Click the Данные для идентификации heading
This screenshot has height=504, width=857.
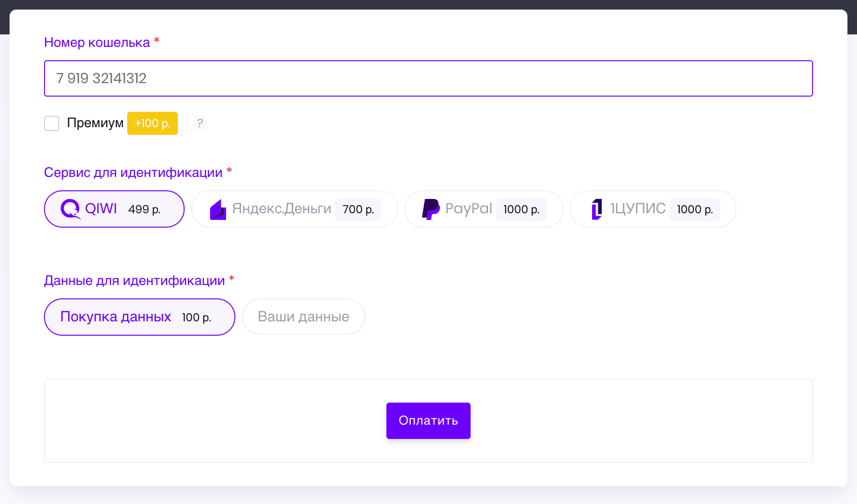point(134,281)
